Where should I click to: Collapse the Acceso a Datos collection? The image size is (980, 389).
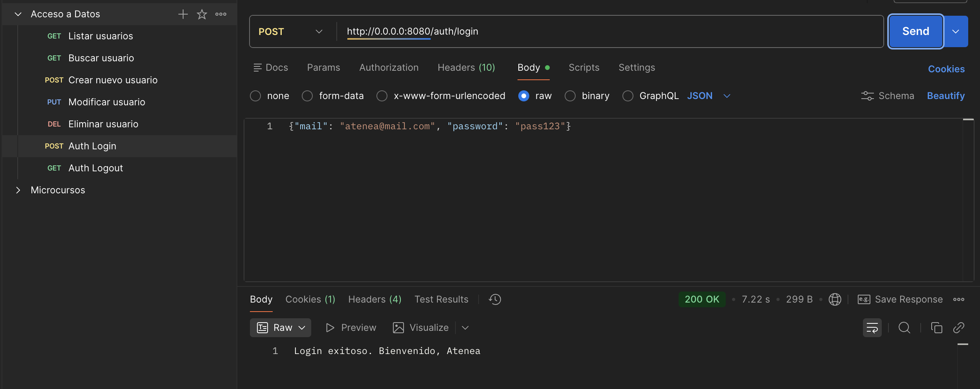pyautogui.click(x=18, y=14)
